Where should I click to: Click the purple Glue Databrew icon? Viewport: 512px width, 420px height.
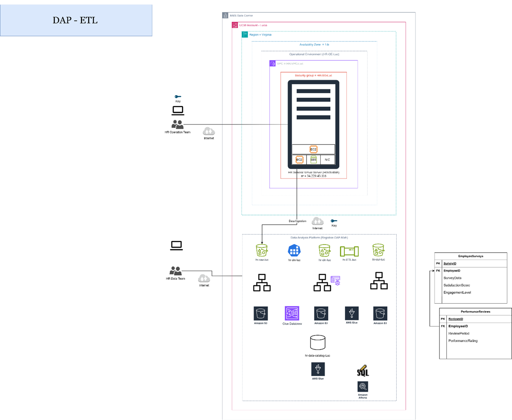click(292, 313)
